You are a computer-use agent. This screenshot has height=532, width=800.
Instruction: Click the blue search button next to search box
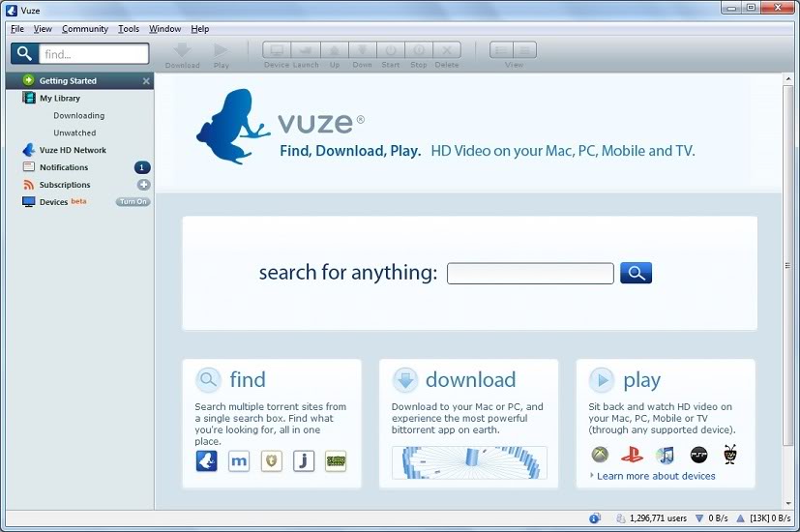tap(636, 273)
